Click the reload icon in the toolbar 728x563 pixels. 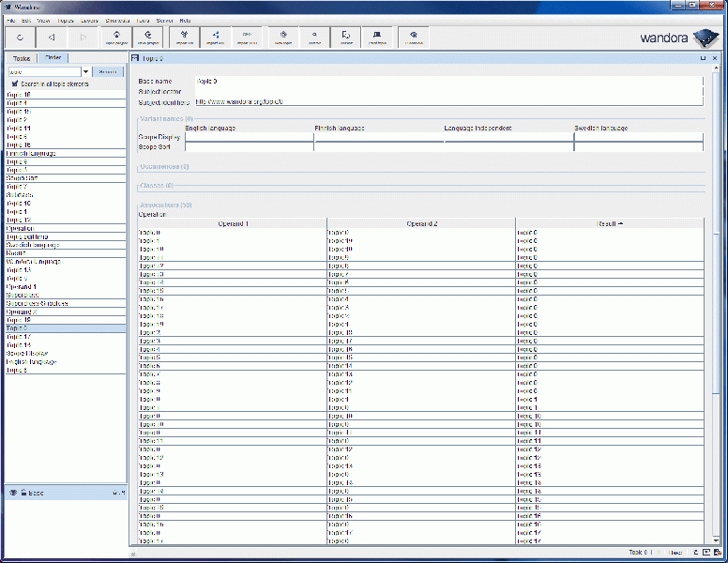20,38
